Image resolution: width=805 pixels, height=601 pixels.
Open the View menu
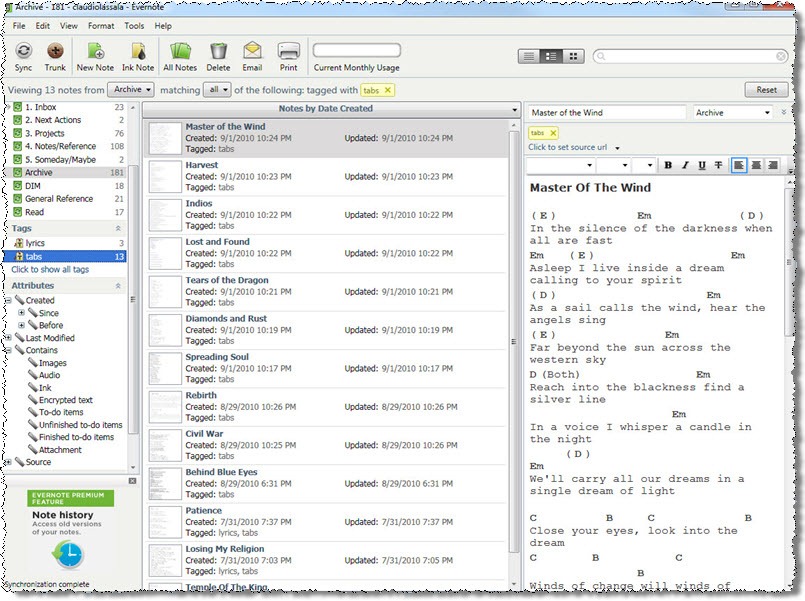(x=68, y=26)
